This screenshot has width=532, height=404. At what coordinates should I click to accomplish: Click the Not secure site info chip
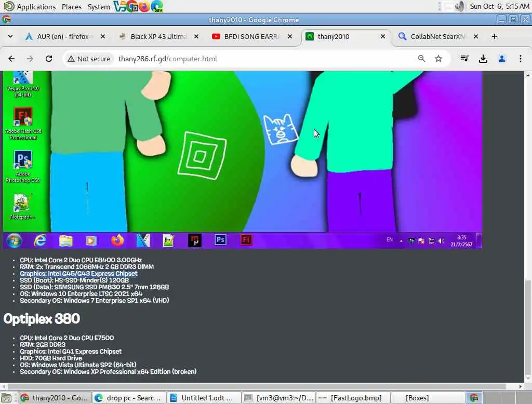tap(89, 59)
